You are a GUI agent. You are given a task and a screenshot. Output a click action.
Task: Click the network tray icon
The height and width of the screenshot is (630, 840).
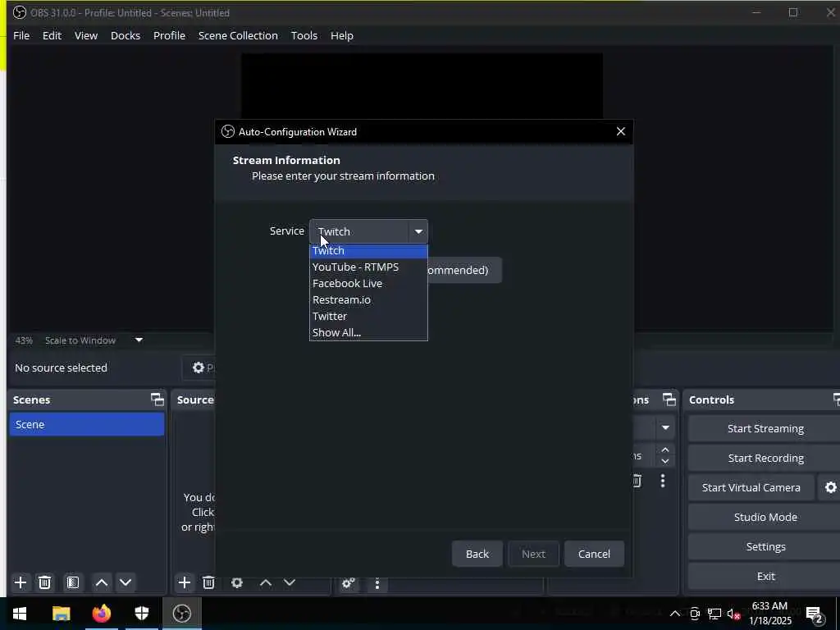pyautogui.click(x=714, y=614)
